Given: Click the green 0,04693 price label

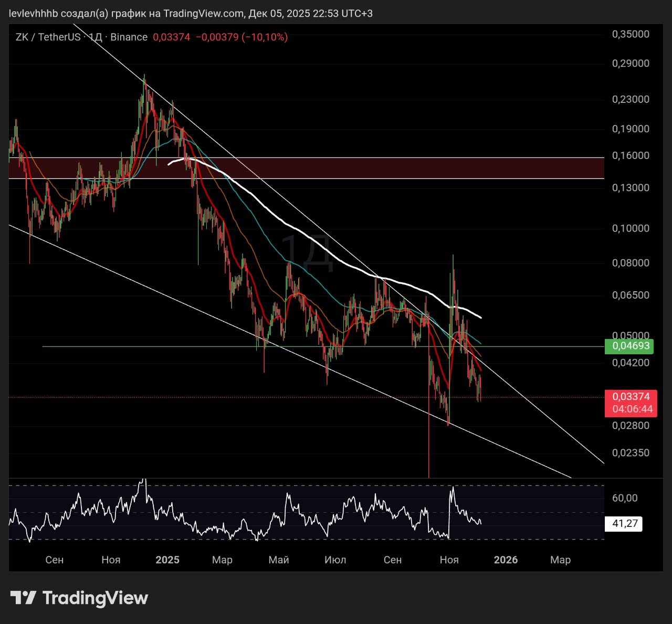Looking at the screenshot, I should 632,346.
